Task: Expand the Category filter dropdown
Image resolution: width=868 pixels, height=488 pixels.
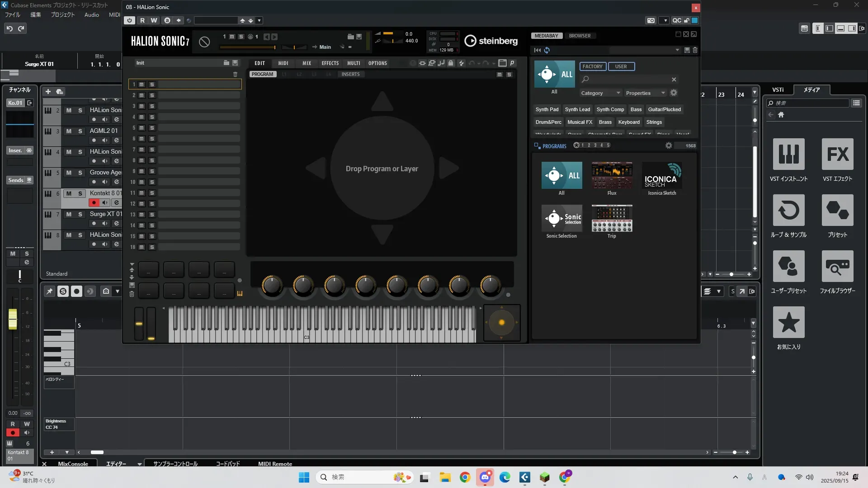Action: click(601, 93)
